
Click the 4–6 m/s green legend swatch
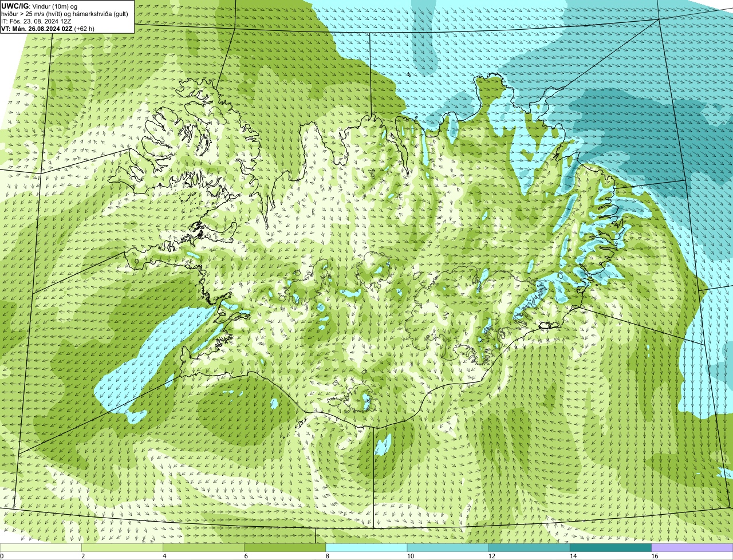(x=204, y=548)
